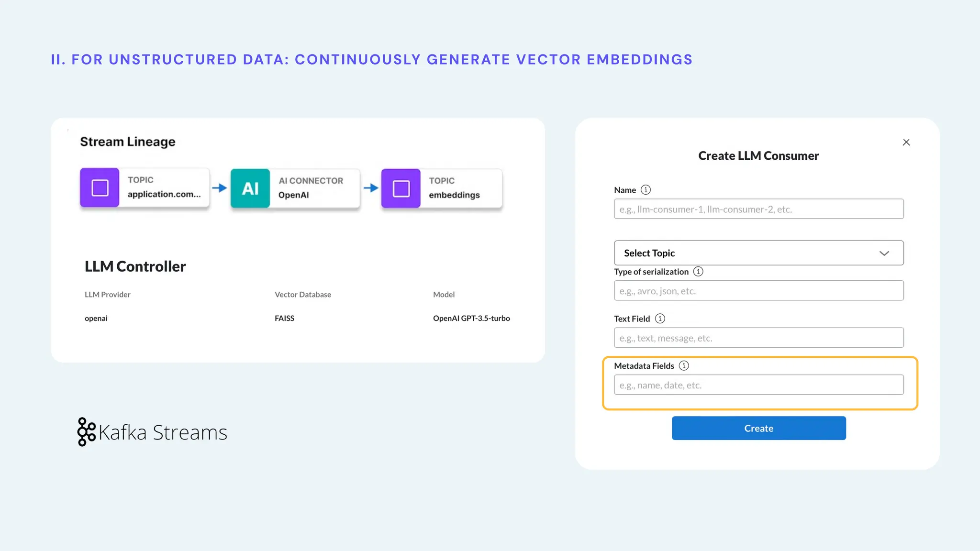
Task: Click the blue Create button
Action: [x=759, y=428]
